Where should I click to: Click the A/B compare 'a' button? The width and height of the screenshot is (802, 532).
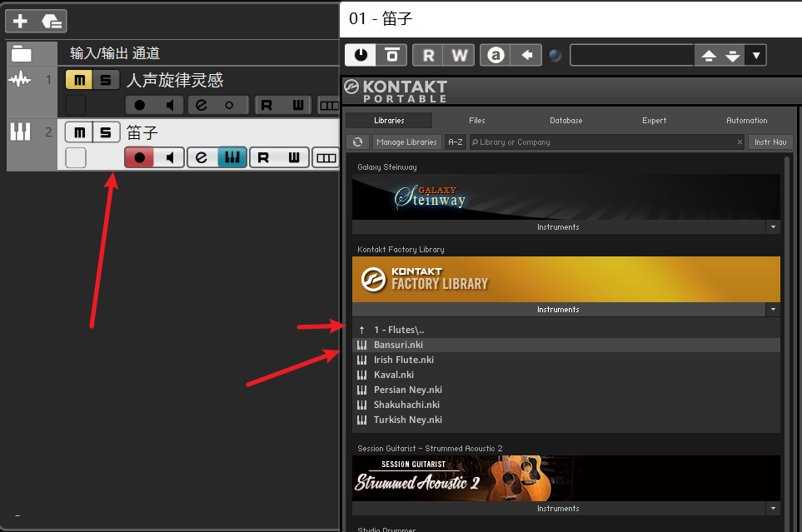pyautogui.click(x=496, y=55)
